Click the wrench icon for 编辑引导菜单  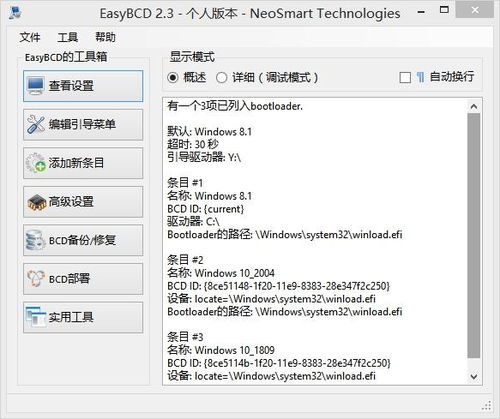(x=36, y=124)
